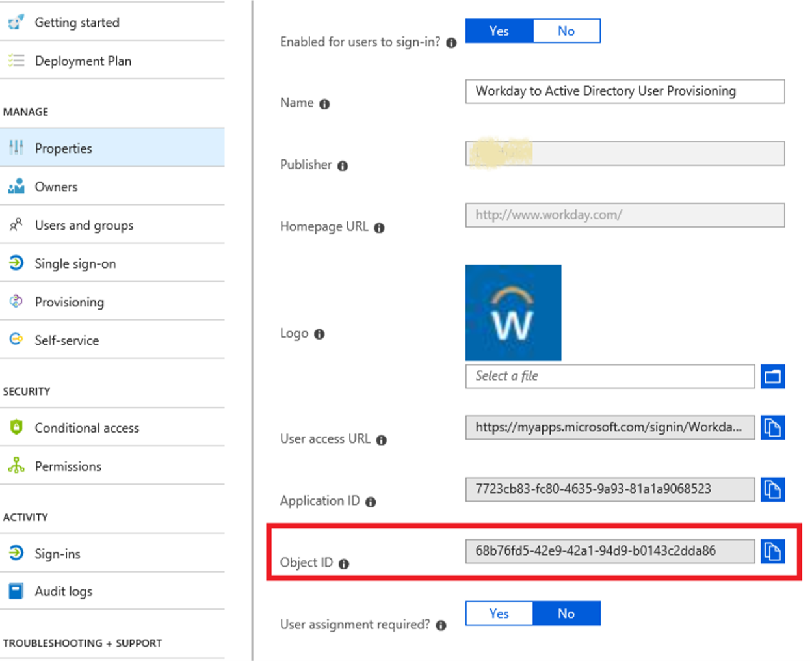Click the Audit logs book icon
Image resolution: width=812 pixels, height=661 pixels.
click(16, 591)
